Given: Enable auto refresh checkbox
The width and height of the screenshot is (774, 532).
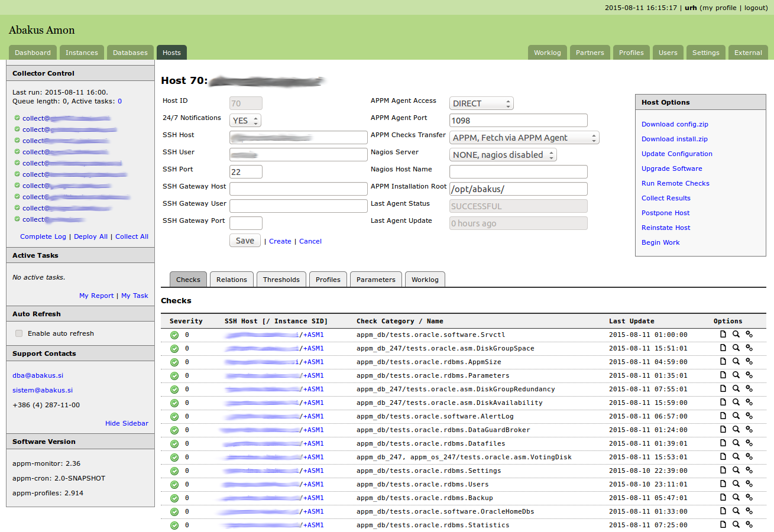Looking at the screenshot, I should click(19, 333).
